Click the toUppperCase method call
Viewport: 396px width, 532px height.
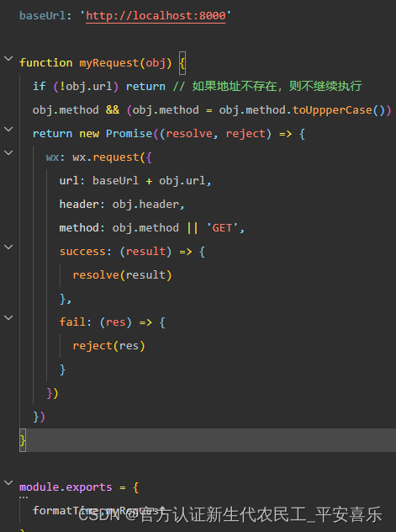[x=332, y=110]
